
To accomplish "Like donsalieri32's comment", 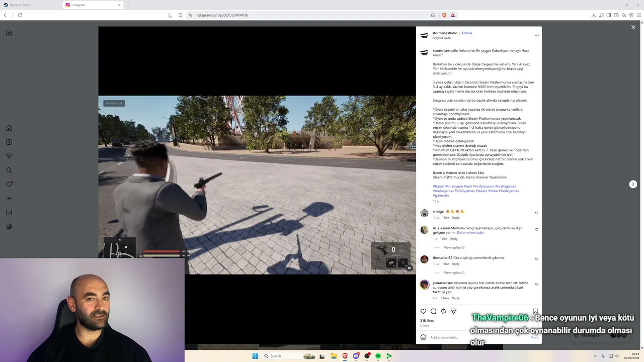I will (x=537, y=259).
